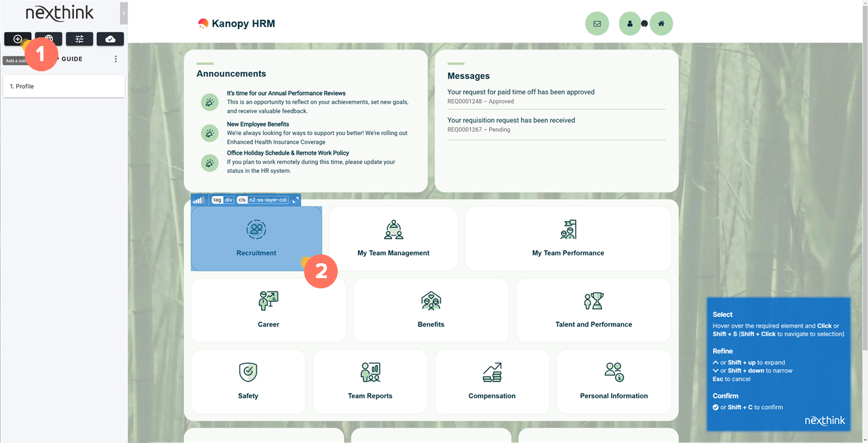
Task: Collapse the Nexthink sidebar with arrow
Action: 123,13
